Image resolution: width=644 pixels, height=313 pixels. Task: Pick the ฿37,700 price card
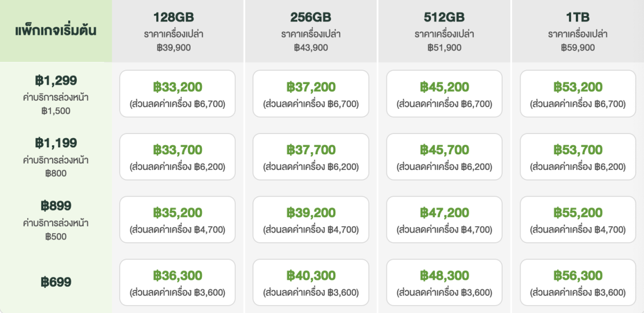pos(311,156)
